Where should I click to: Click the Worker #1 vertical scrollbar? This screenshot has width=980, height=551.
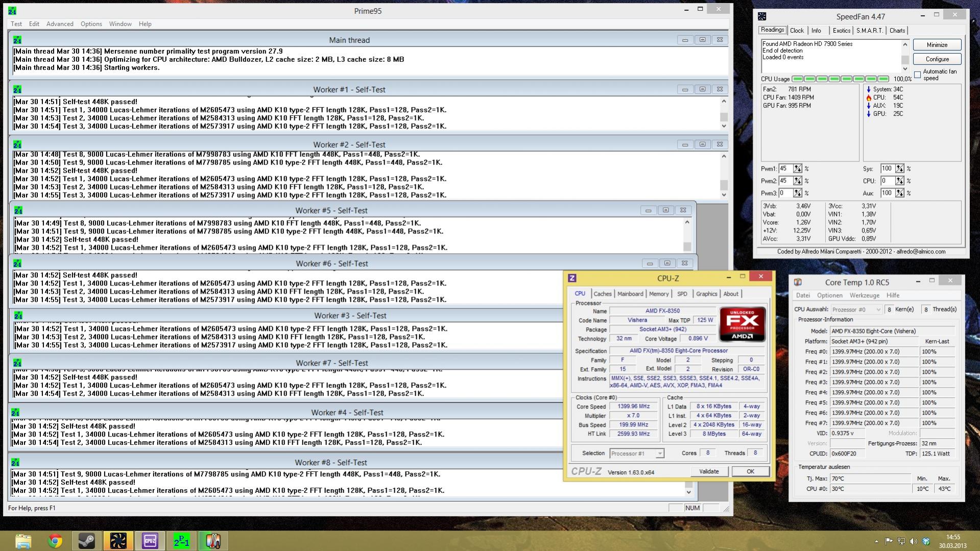(x=724, y=113)
